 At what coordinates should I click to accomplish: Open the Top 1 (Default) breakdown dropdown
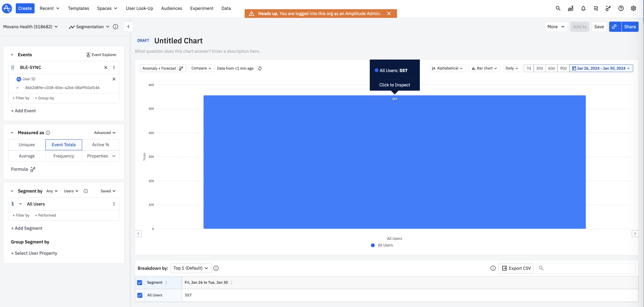tap(191, 268)
